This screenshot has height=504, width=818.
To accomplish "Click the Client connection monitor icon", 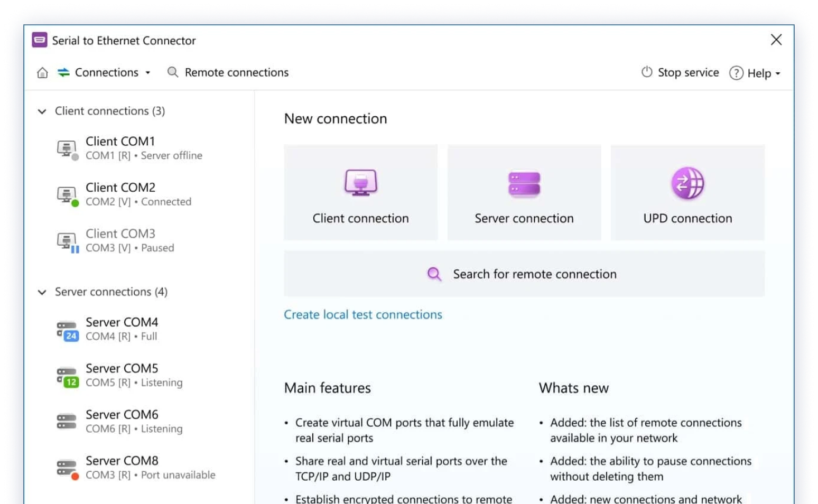I will click(x=360, y=183).
